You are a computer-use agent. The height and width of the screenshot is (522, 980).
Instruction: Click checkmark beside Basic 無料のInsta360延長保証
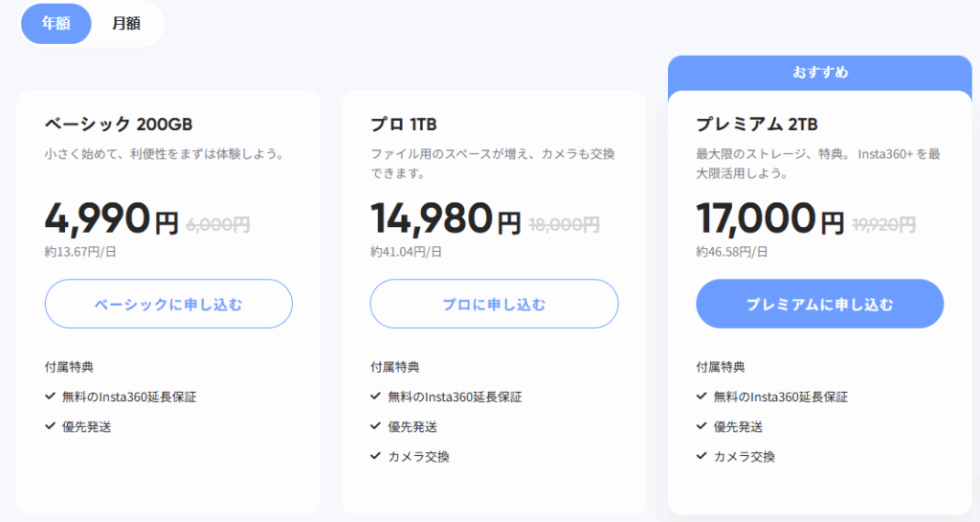[50, 397]
